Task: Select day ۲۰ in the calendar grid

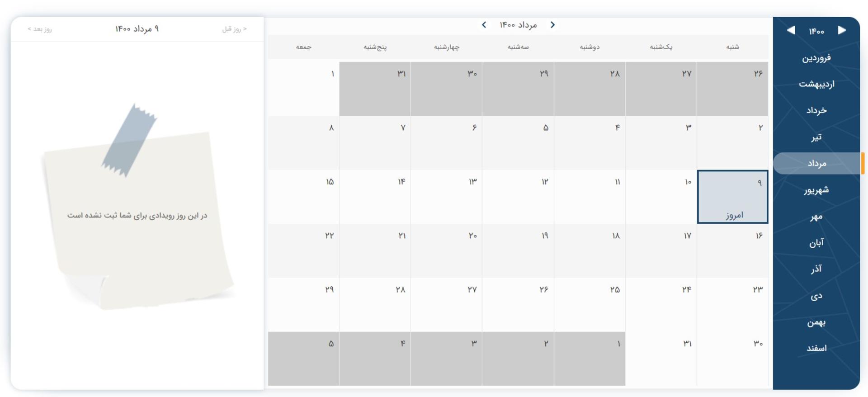Action: (x=446, y=250)
